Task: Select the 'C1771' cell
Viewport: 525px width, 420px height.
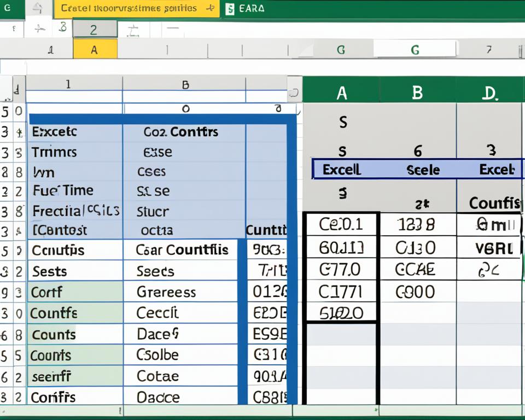Action: coord(341,291)
